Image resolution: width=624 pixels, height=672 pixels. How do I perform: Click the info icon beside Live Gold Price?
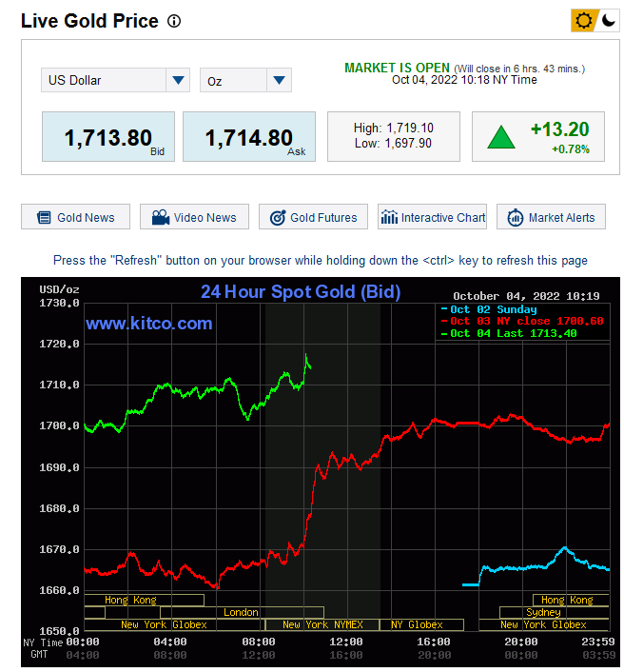[174, 21]
